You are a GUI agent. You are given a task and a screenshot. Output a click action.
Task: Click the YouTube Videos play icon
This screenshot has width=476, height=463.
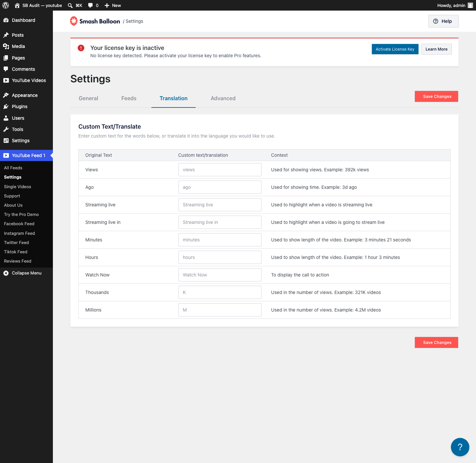pos(6,80)
